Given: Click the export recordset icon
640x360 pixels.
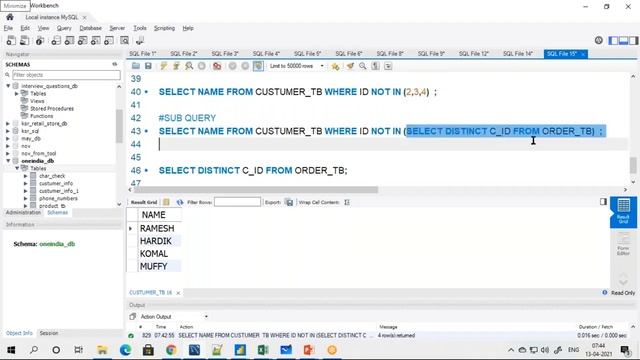Looking at the screenshot, I should coord(289,202).
